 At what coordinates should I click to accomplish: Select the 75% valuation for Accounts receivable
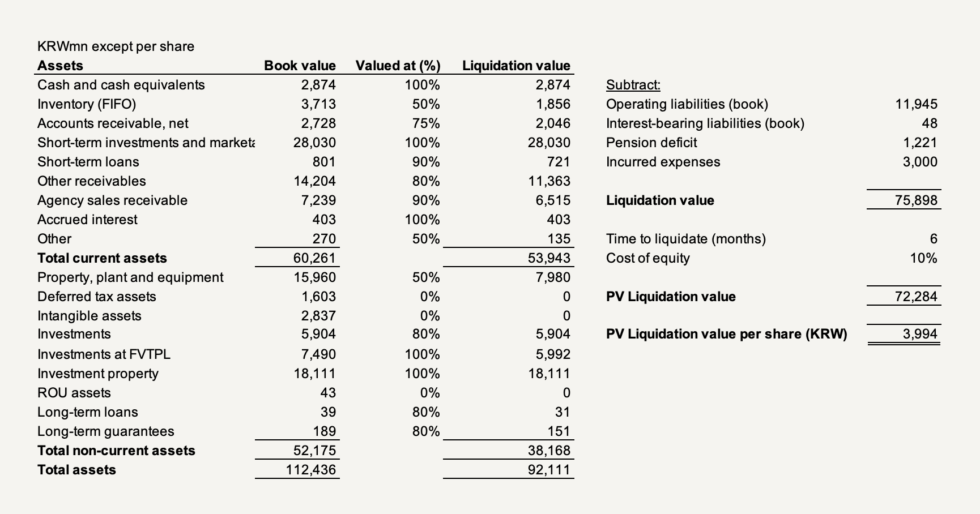coord(426,123)
